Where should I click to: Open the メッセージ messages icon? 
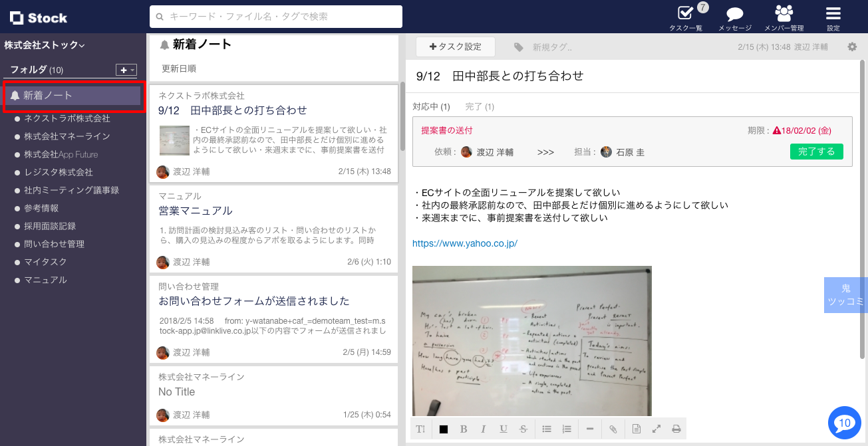[x=734, y=17]
